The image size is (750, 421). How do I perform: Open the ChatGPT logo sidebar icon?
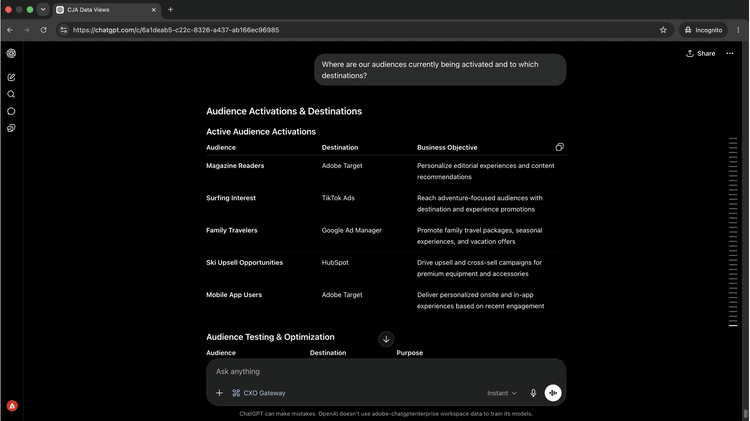pyautogui.click(x=11, y=53)
